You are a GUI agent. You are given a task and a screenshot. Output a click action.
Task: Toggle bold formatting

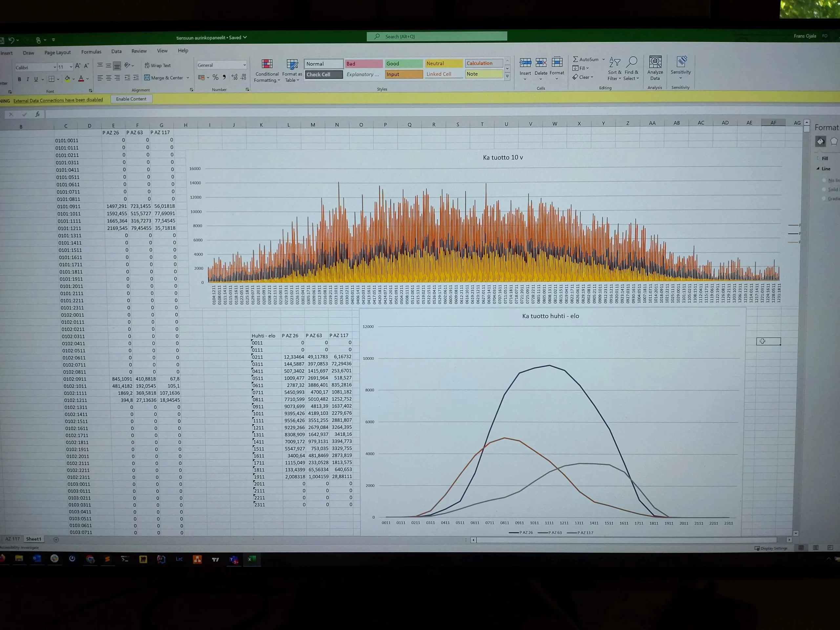pyautogui.click(x=19, y=79)
